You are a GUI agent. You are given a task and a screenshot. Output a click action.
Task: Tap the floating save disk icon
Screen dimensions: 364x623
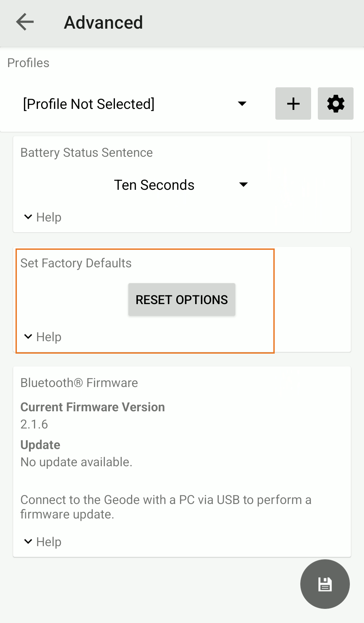tap(325, 584)
